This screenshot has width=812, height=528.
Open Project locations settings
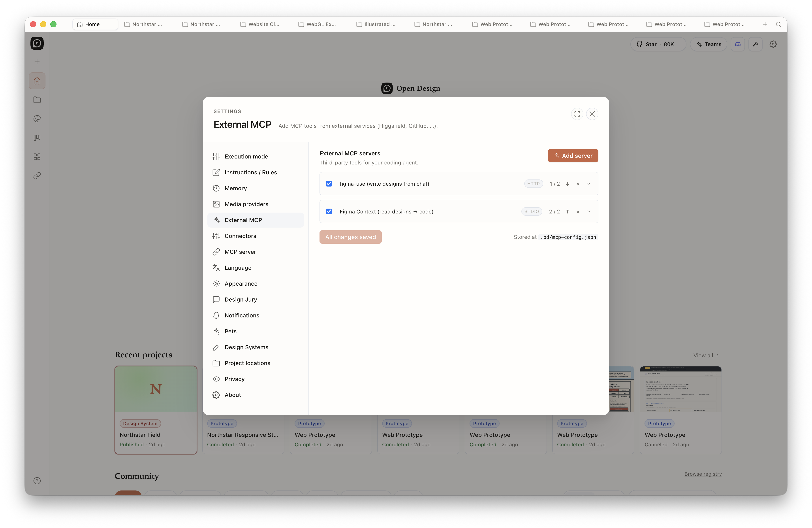256,363
